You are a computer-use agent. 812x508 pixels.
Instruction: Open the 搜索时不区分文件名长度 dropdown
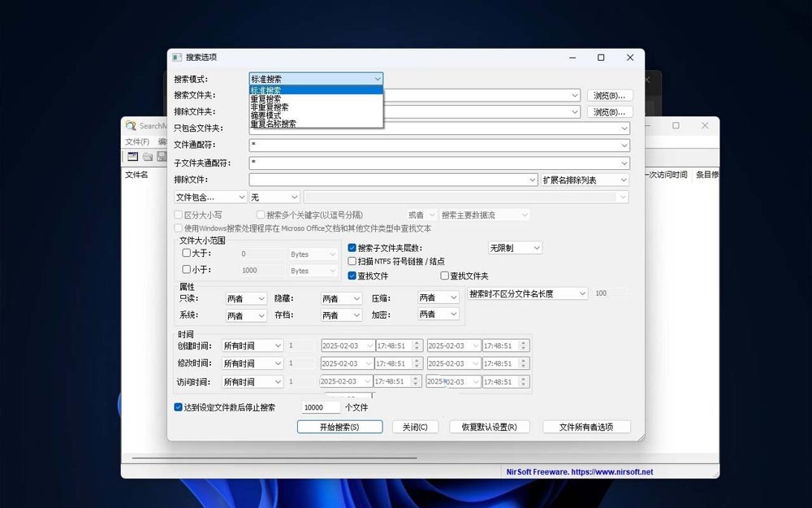tap(527, 293)
